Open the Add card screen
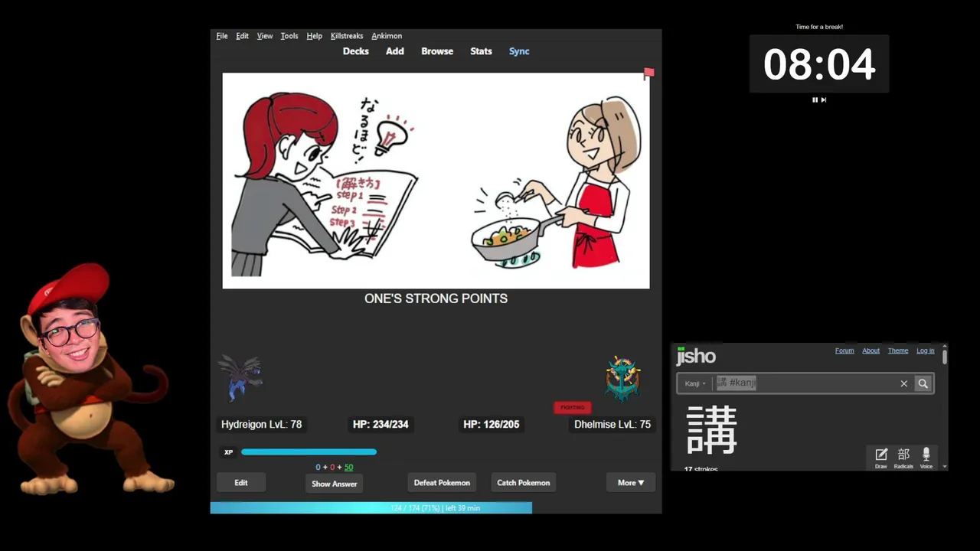980x551 pixels. tap(394, 51)
